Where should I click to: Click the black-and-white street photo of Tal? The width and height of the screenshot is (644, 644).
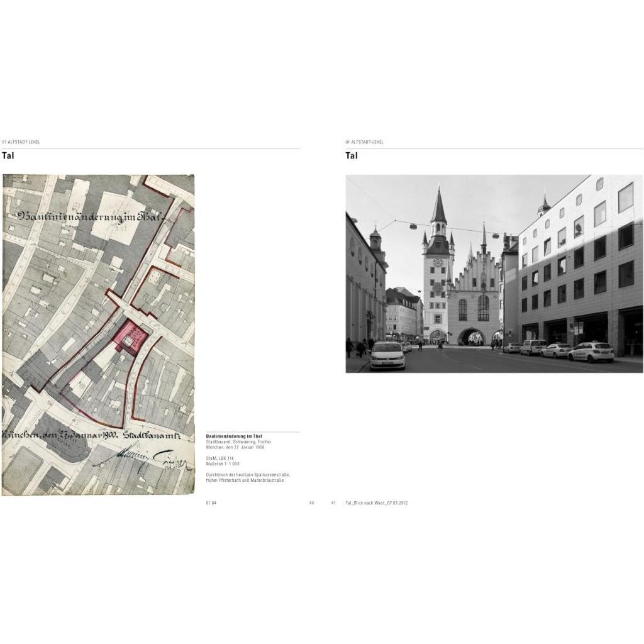pyautogui.click(x=494, y=274)
